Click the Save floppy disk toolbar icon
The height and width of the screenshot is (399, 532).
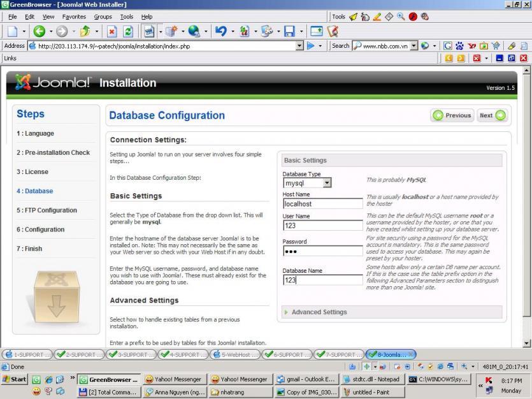(289, 32)
